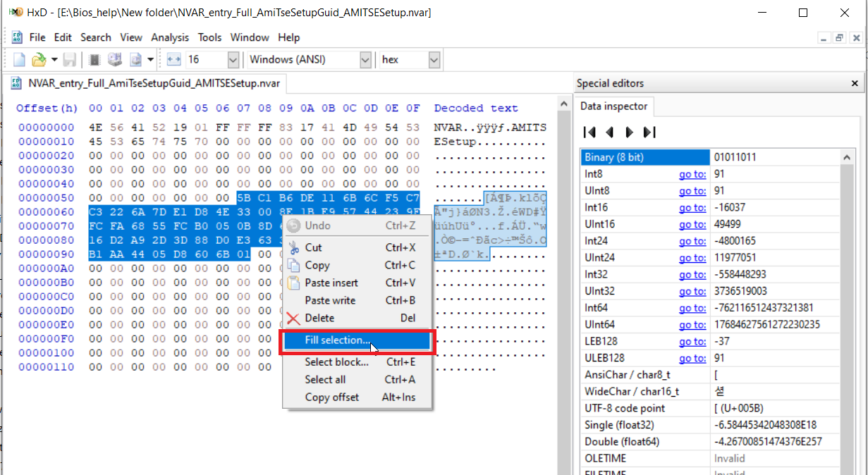The image size is (868, 475).
Task: Open the Help menu
Action: 288,37
